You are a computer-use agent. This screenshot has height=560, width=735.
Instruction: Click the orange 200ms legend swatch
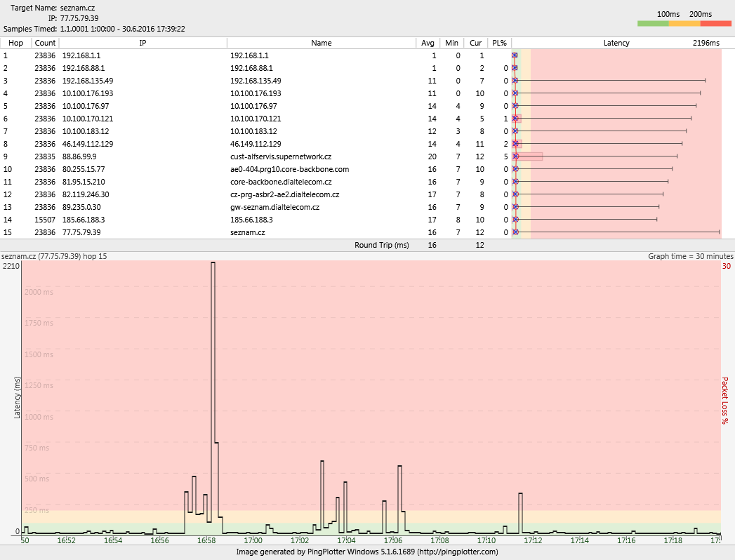point(684,23)
